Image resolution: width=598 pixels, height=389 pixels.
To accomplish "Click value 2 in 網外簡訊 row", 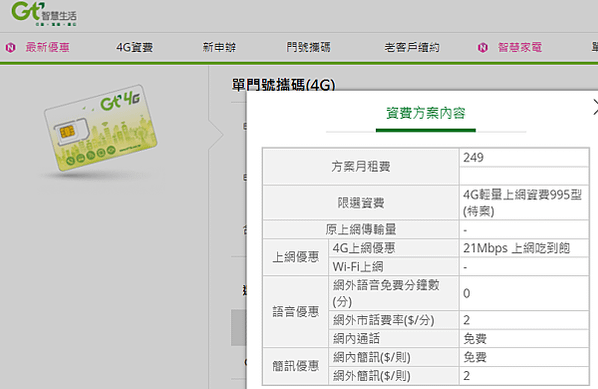I will tap(466, 376).
